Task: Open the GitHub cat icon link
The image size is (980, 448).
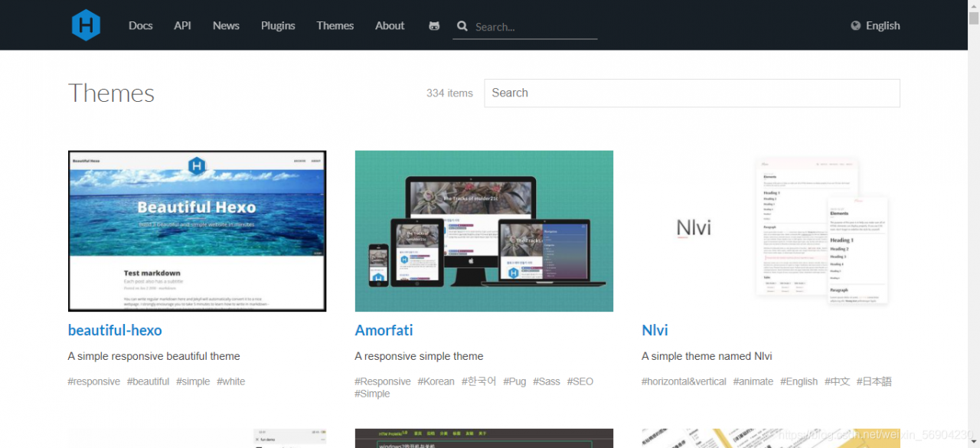Action: tap(434, 26)
